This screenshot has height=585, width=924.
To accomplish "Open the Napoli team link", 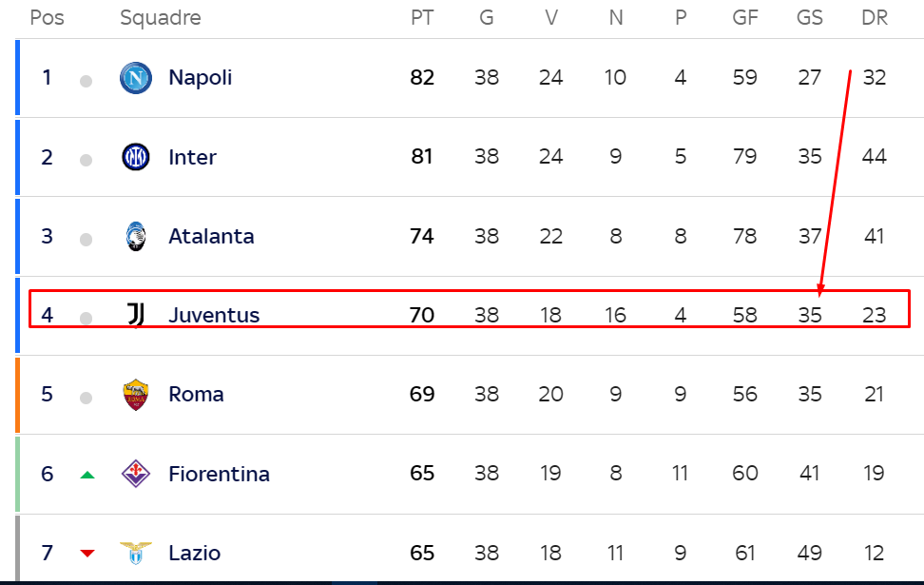I will [201, 78].
